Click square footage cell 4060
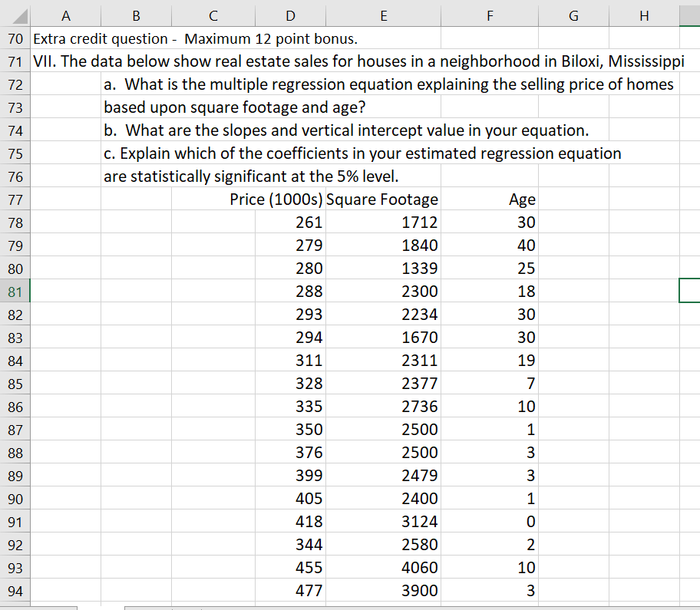The height and width of the screenshot is (610, 700). (x=384, y=567)
